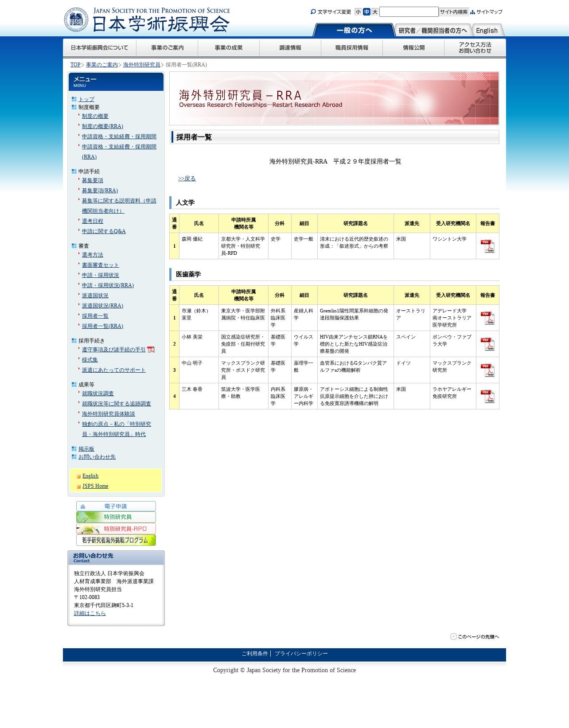Click the 特別研究員-RPD banner
569x728 pixels.
[x=116, y=529]
